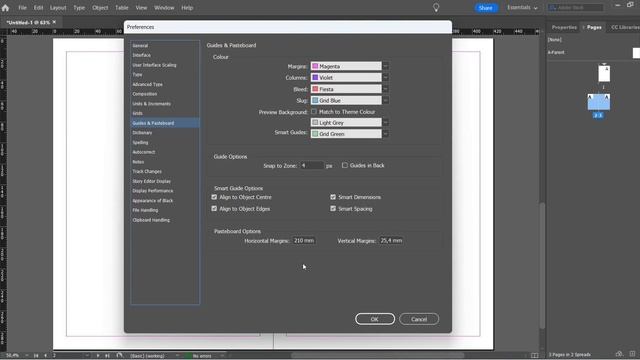Open the File menu
Viewport: 640px width, 360px height.
pyautogui.click(x=22, y=7)
